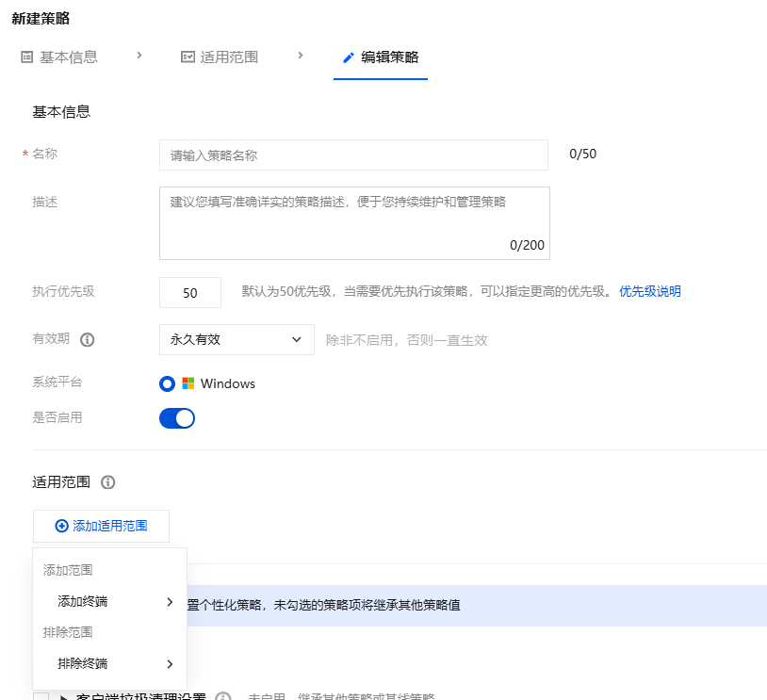
Task: Open the 基本信息 step tab
Action: tap(59, 57)
